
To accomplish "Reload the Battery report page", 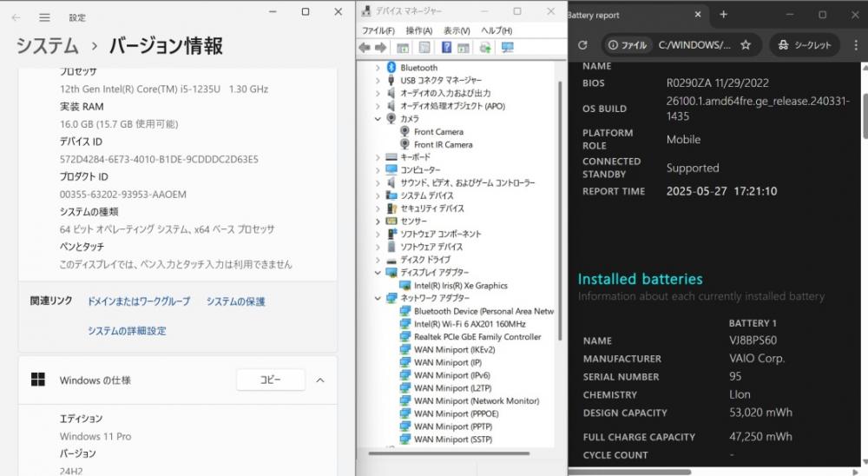I will (x=582, y=45).
